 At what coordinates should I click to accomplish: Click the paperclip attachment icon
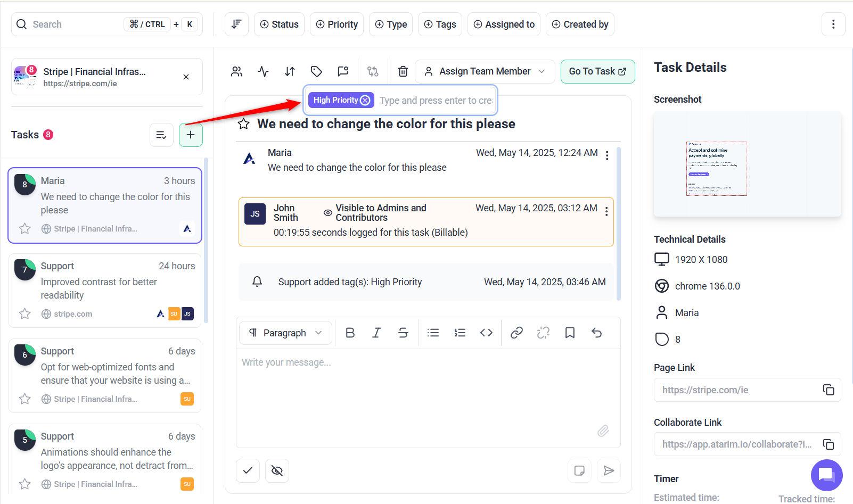pos(603,431)
